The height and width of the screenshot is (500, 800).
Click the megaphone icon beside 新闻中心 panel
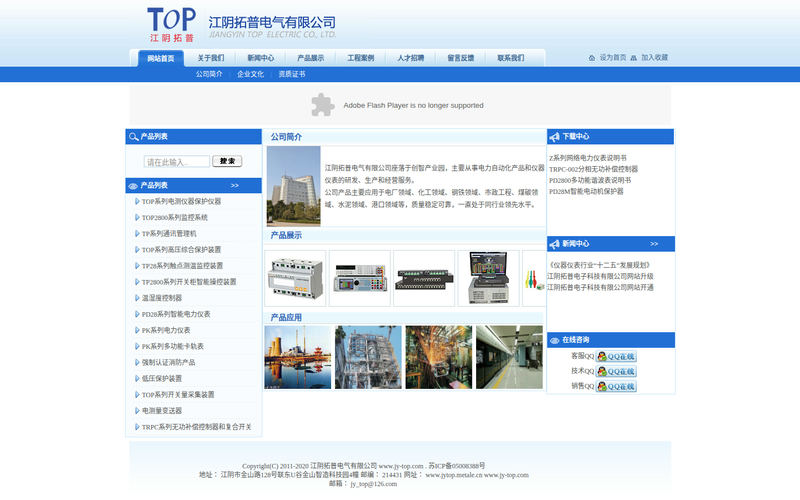pyautogui.click(x=555, y=244)
